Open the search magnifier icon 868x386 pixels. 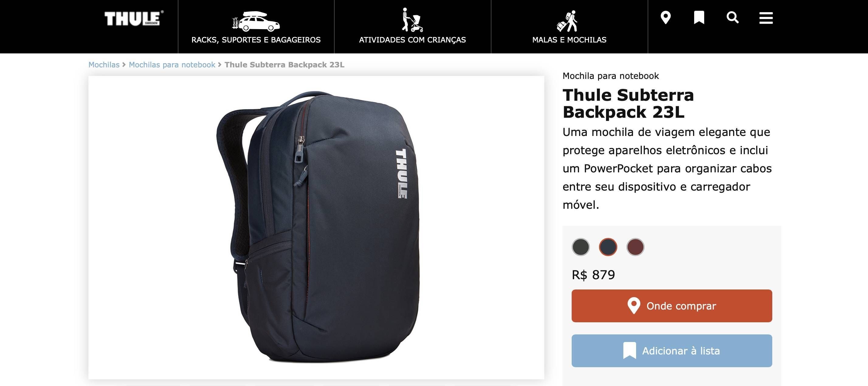click(732, 18)
